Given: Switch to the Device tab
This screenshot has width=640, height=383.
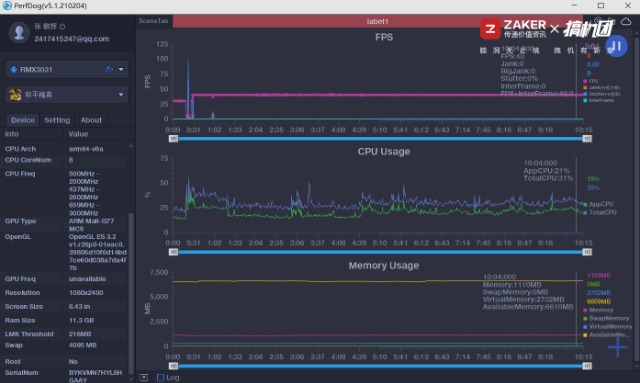Looking at the screenshot, I should (22, 120).
